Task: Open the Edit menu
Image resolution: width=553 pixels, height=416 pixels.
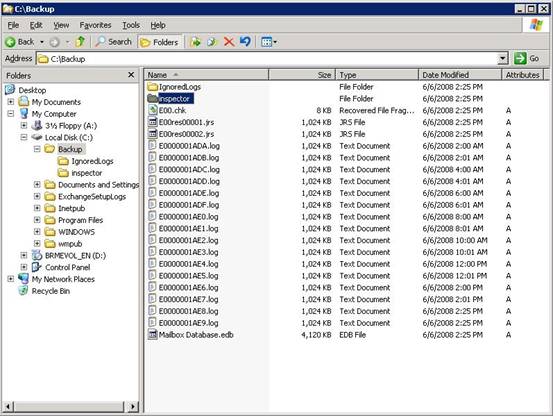Action: pyautogui.click(x=36, y=25)
